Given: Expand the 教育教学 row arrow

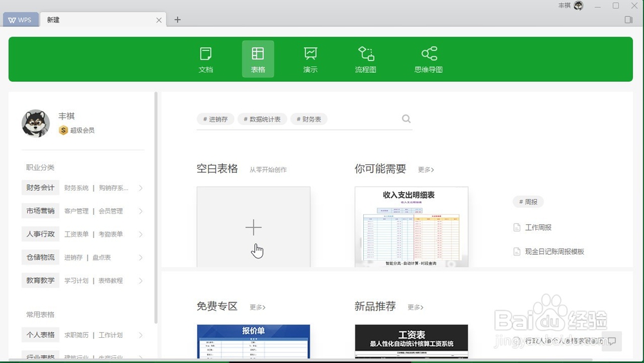Looking at the screenshot, I should click(x=140, y=280).
